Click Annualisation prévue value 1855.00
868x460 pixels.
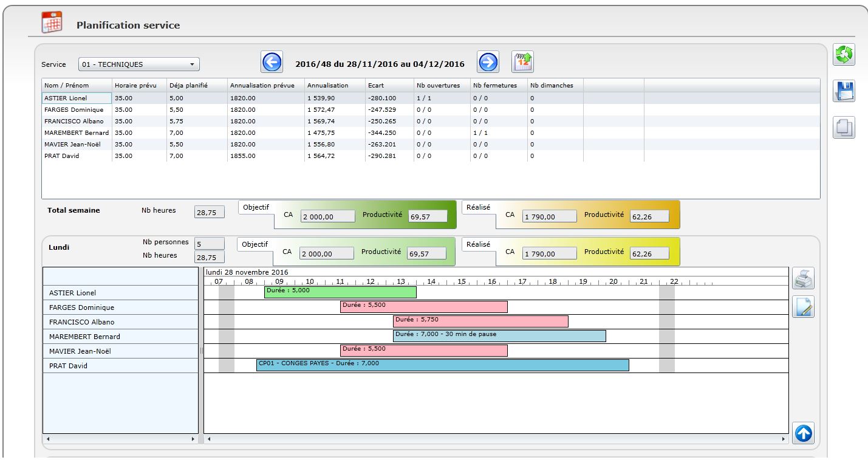coord(242,156)
